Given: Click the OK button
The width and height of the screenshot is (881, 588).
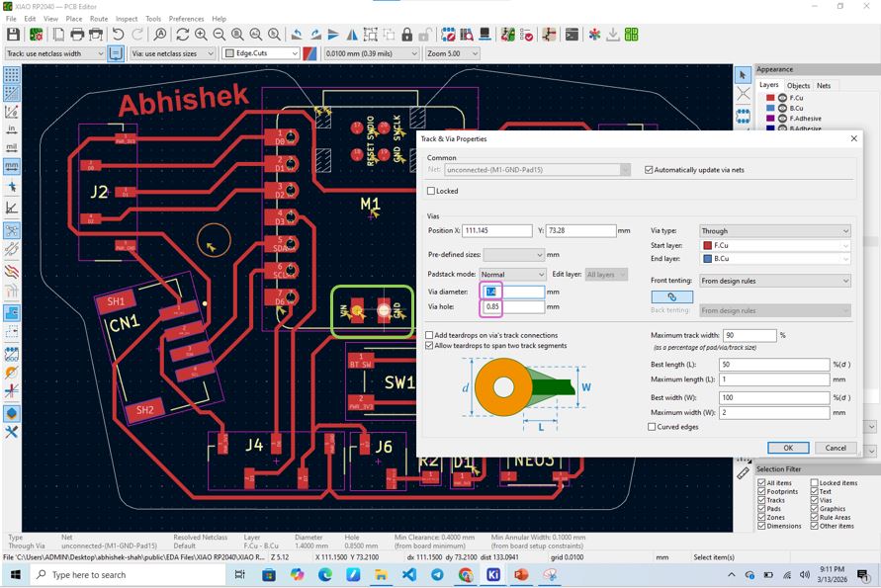Looking at the screenshot, I should 788,448.
